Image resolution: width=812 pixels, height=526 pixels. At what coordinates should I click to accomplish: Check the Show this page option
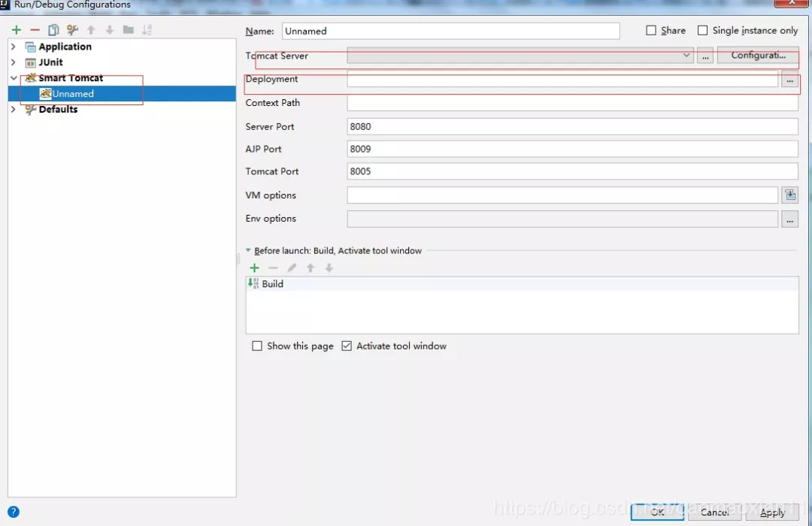point(257,346)
